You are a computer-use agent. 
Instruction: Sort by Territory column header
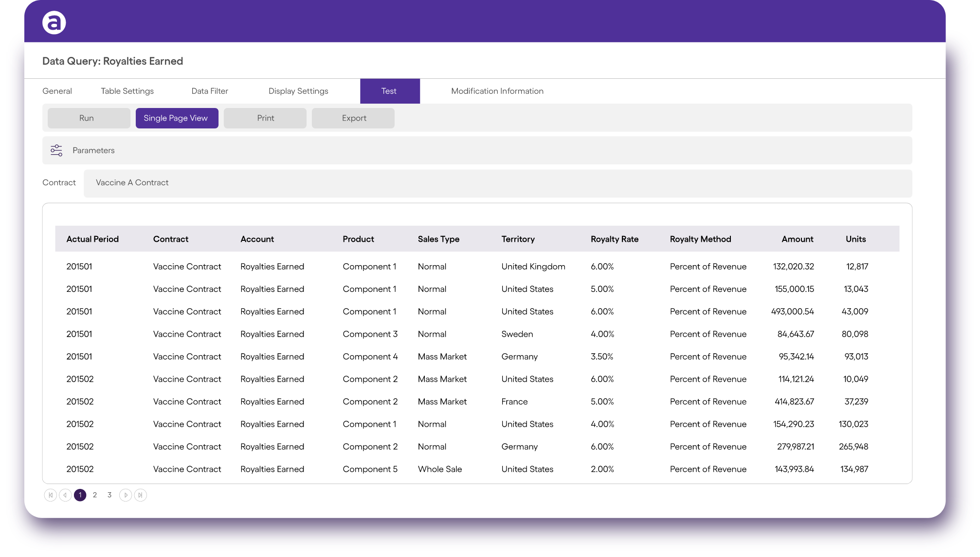[518, 239]
